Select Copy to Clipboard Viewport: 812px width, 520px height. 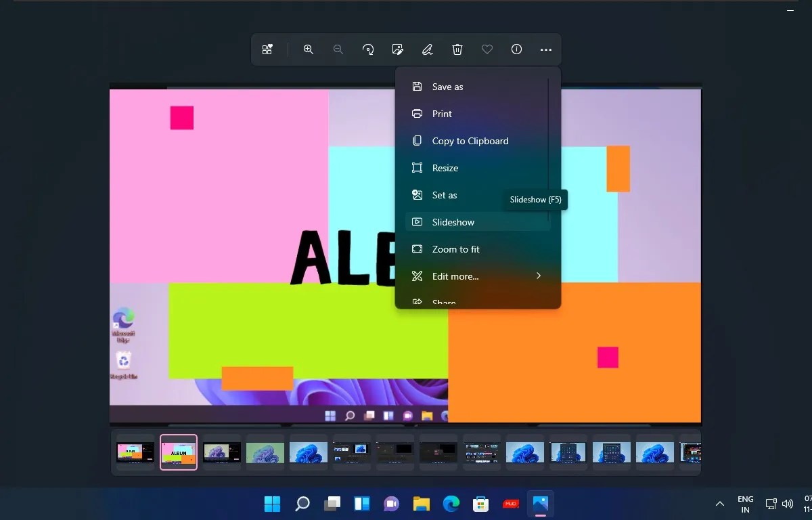pyautogui.click(x=470, y=141)
